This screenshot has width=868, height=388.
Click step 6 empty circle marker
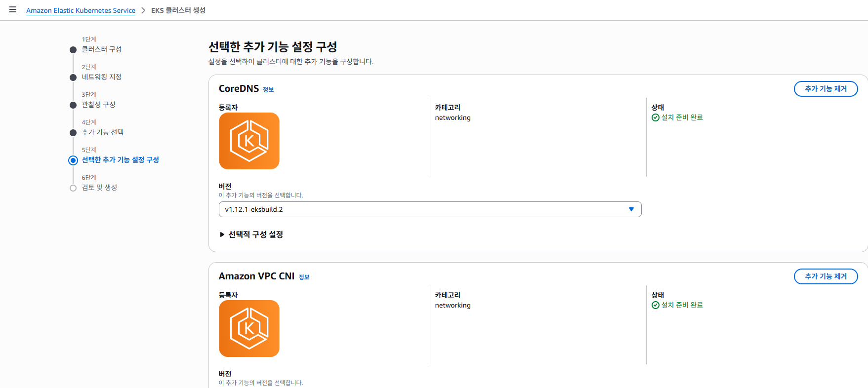73,188
